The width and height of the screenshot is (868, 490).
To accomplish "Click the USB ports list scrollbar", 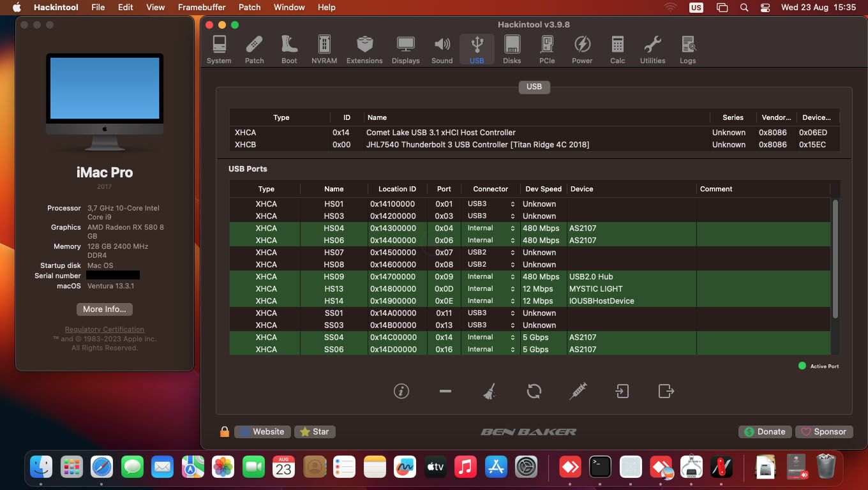I will point(835,259).
